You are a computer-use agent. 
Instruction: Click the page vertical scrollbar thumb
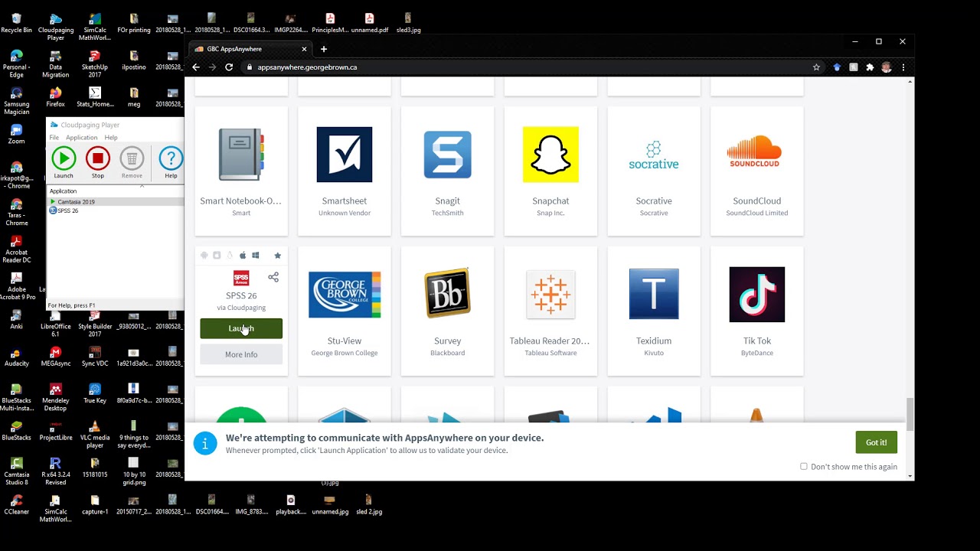pyautogui.click(x=910, y=414)
